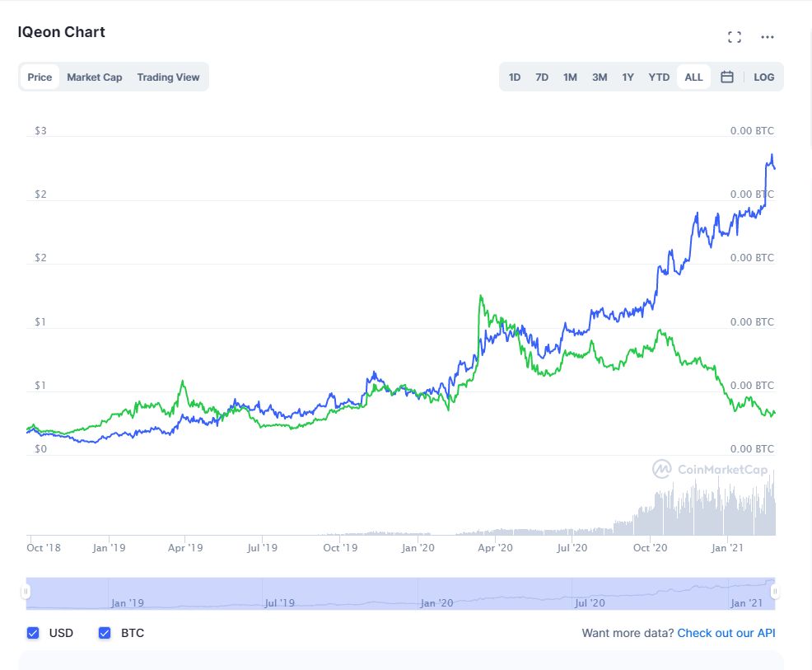The height and width of the screenshot is (670, 812).
Task: Select the 1D time range
Action: pos(515,77)
